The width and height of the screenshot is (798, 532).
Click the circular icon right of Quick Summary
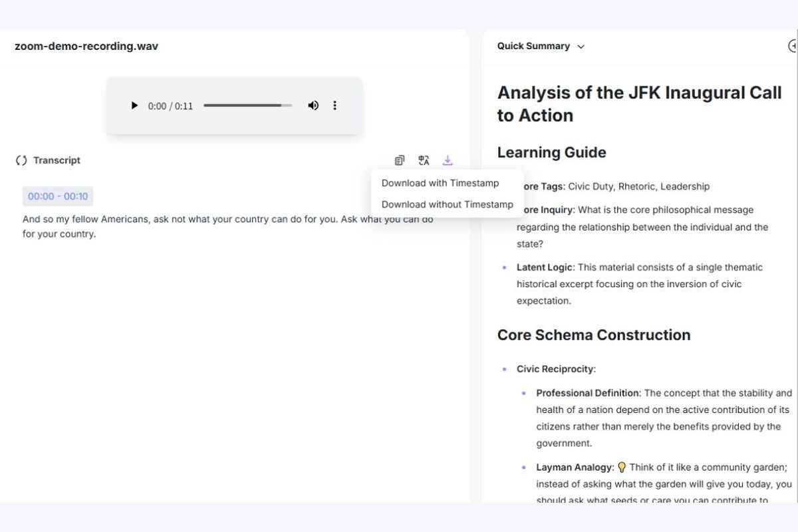[793, 46]
